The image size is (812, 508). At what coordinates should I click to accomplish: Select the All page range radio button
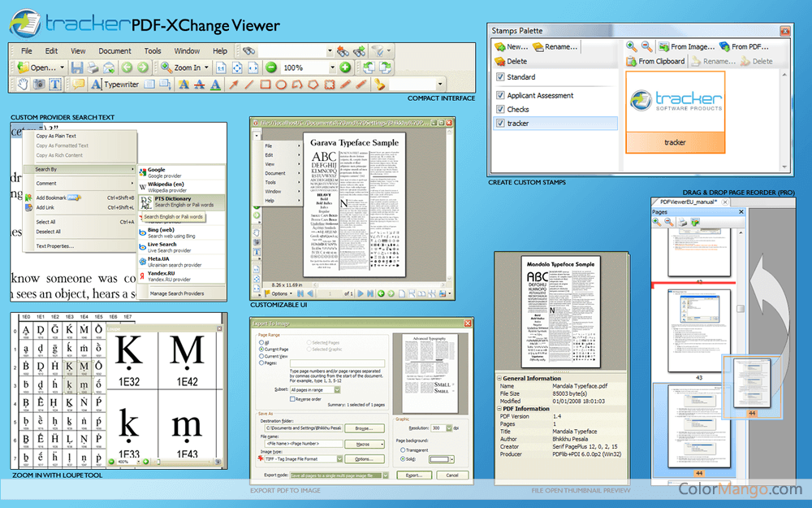261,343
